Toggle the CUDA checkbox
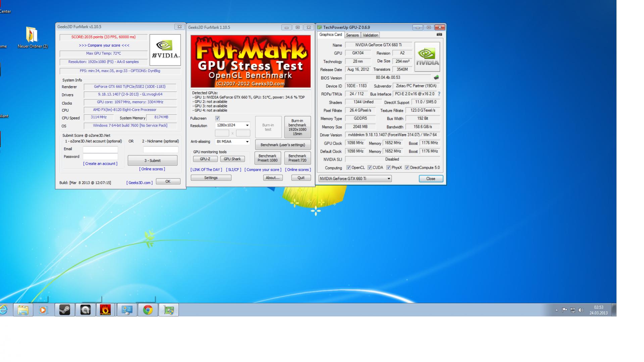The image size is (644, 362). (x=370, y=167)
